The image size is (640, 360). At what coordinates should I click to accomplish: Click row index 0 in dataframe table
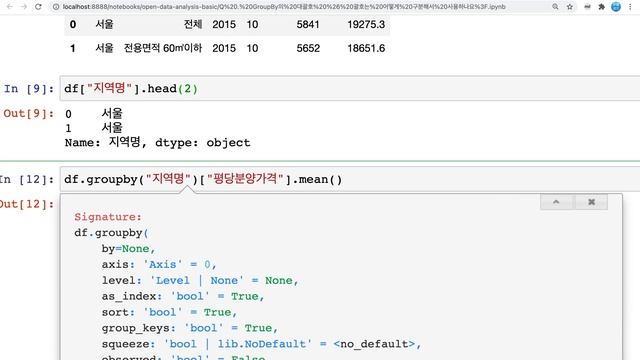73,24
